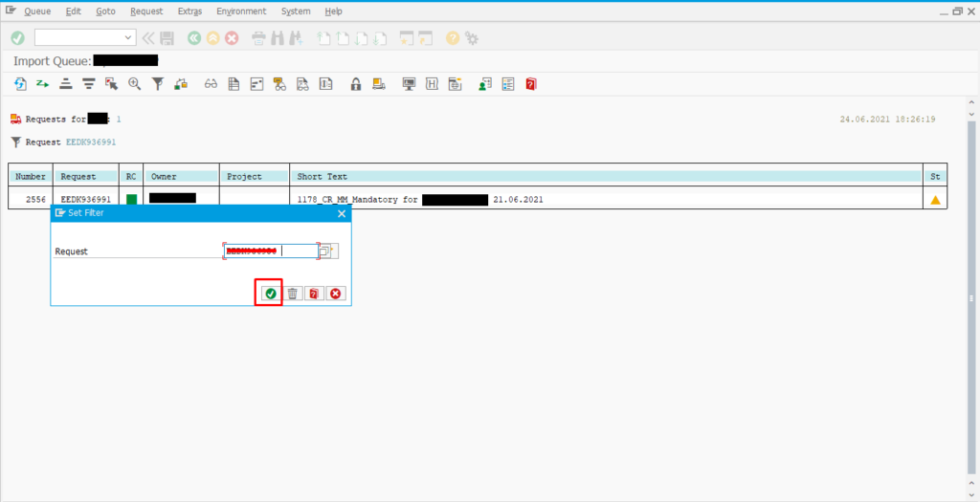Click the yellow warning triangle in St column

pos(935,201)
